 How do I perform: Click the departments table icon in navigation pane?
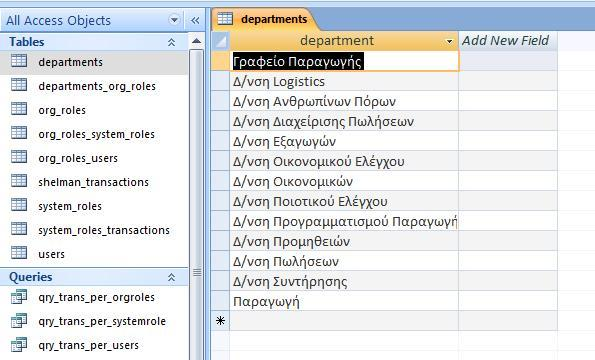coord(19,61)
